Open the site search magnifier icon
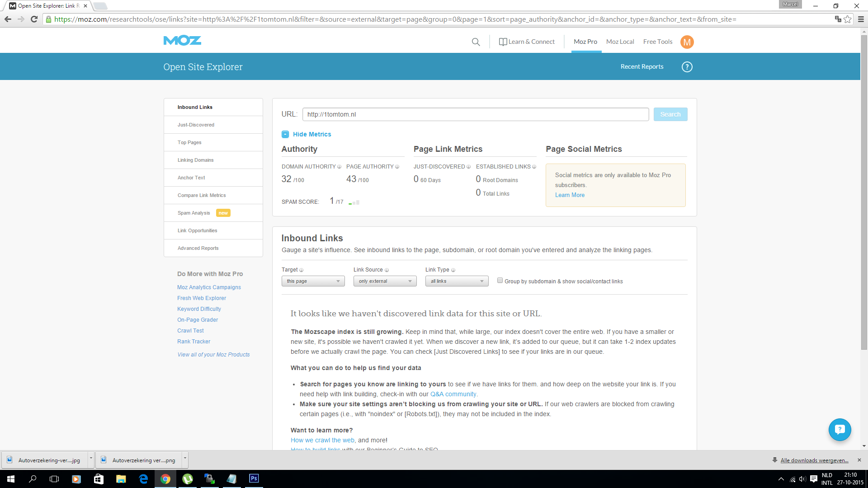 click(x=476, y=42)
